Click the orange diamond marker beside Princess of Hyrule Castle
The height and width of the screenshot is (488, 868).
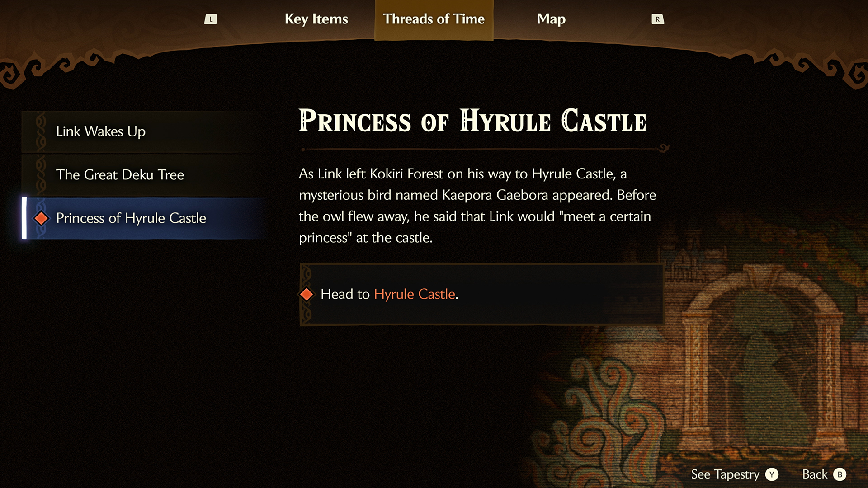[x=42, y=218]
